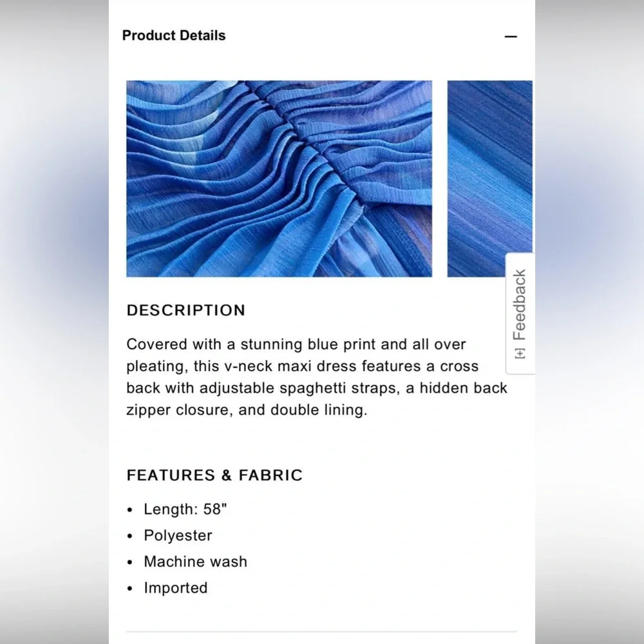Click the Product Details heading

(174, 35)
